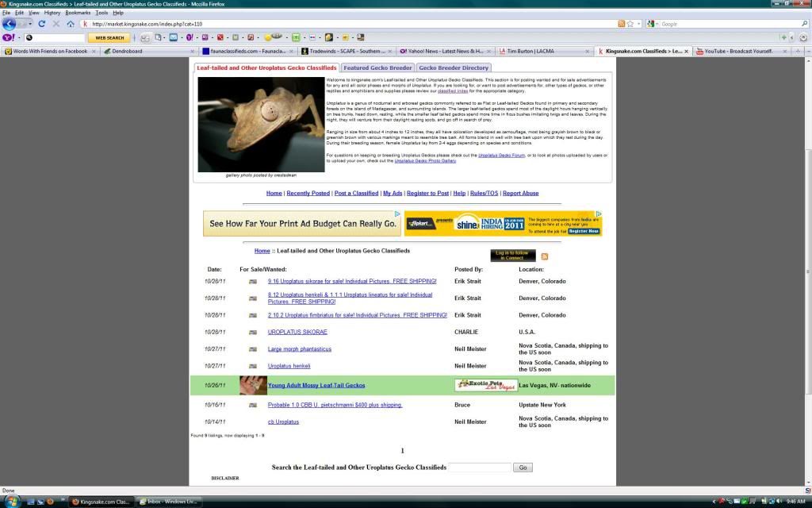This screenshot has width=812, height=508.
Task: Stop page loading with the X icon
Action: click(56, 24)
